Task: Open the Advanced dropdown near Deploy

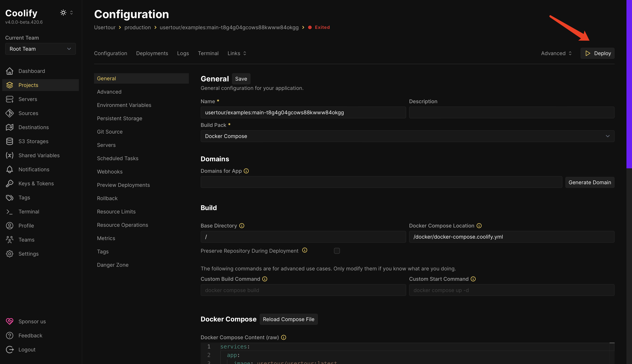Action: (556, 53)
